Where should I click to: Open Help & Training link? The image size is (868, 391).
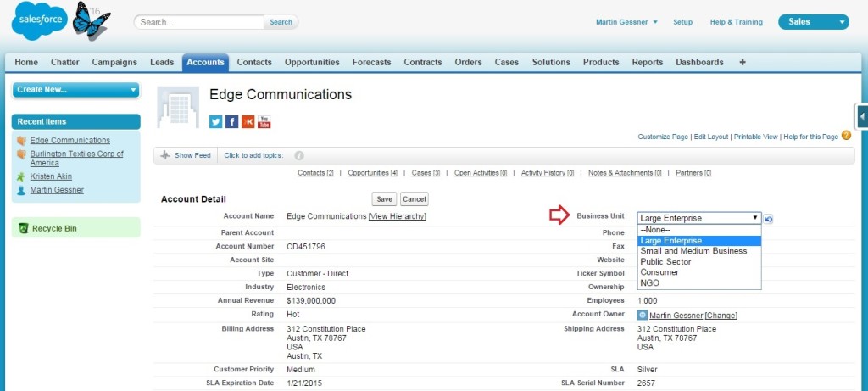[737, 22]
